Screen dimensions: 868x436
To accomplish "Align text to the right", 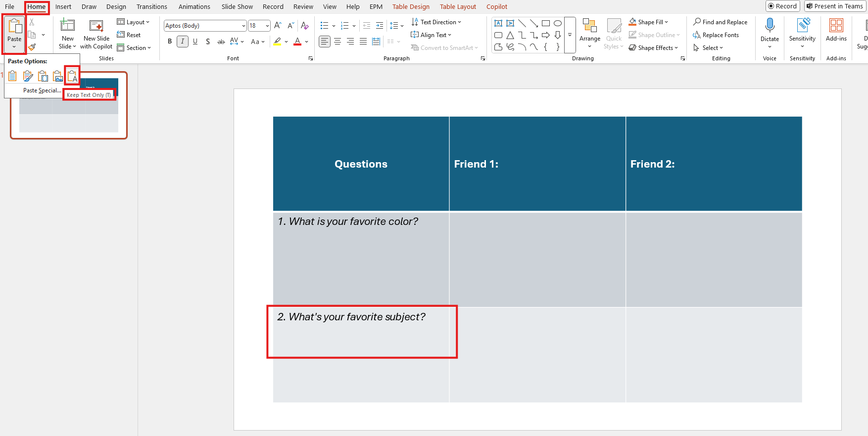I will click(x=350, y=42).
